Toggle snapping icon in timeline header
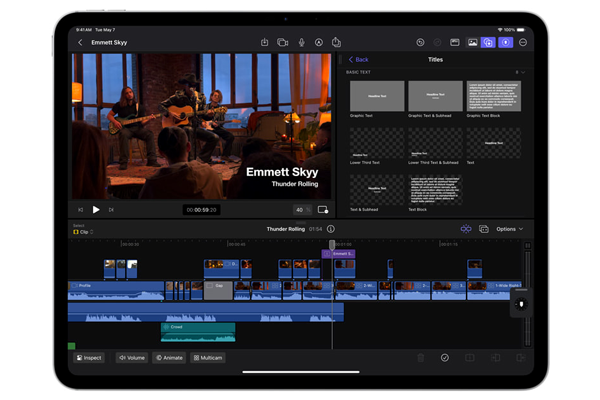Image resolution: width=600 pixels, height=400 pixels. click(x=466, y=229)
